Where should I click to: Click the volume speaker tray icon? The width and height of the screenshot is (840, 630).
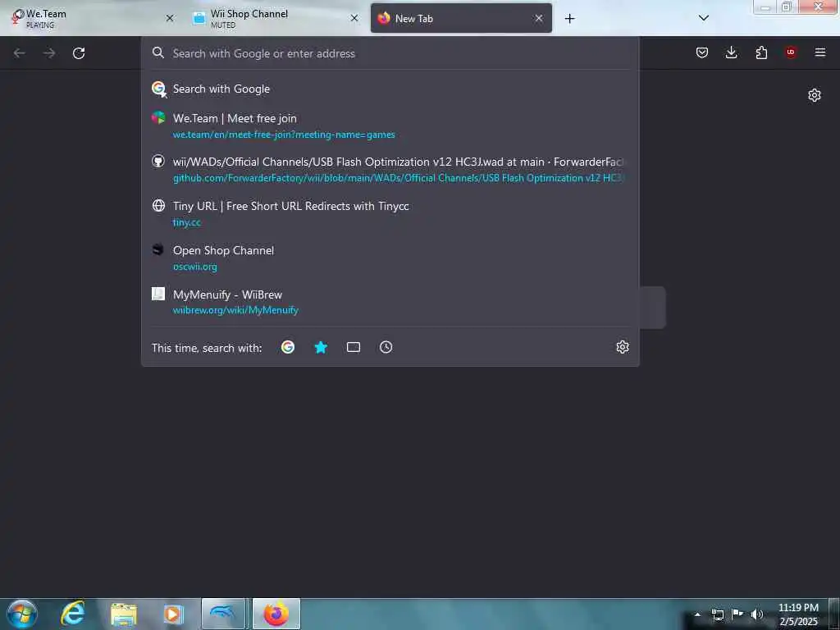[757, 614]
